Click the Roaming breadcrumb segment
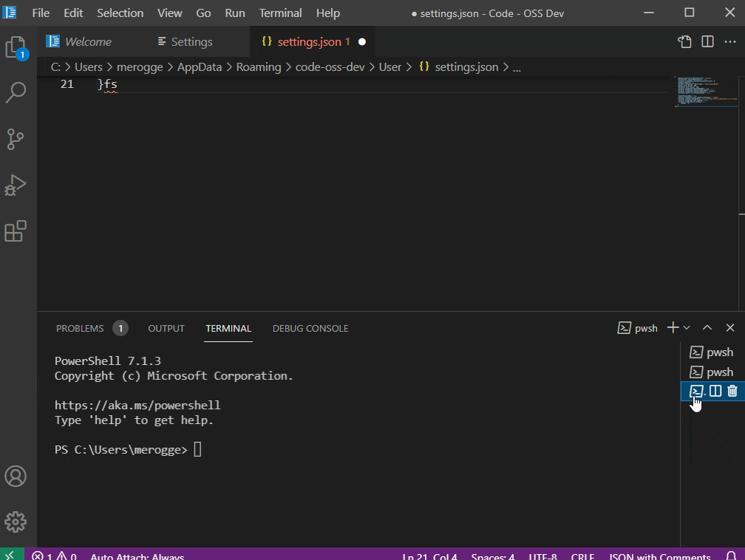Viewport: 745px width, 560px height. [259, 67]
